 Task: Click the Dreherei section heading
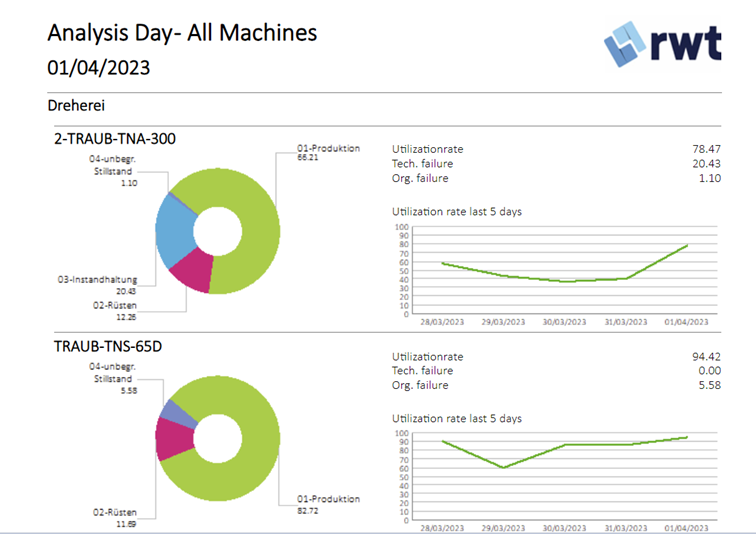tap(76, 106)
